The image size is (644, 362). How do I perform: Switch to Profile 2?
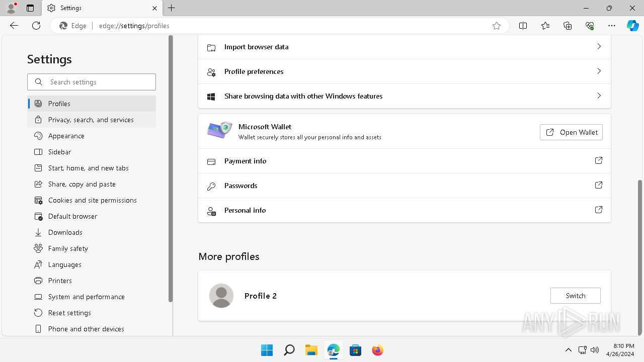[x=576, y=296]
